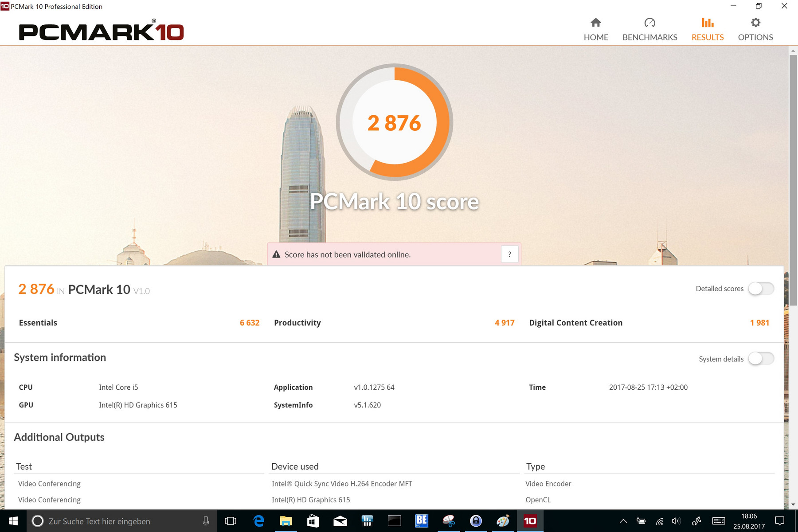
Task: Click the Cortana search box
Action: [122, 521]
